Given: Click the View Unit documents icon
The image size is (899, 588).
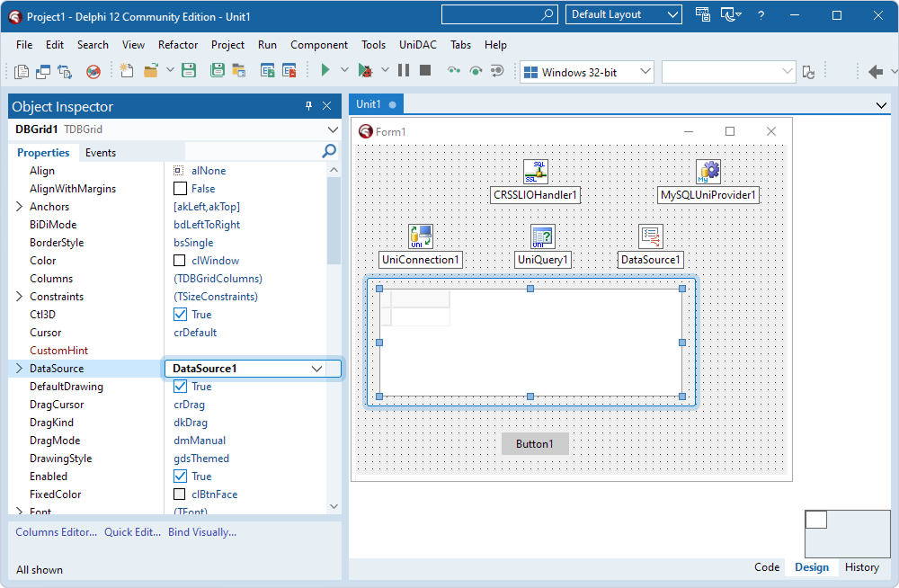Looking at the screenshot, I should (x=22, y=71).
